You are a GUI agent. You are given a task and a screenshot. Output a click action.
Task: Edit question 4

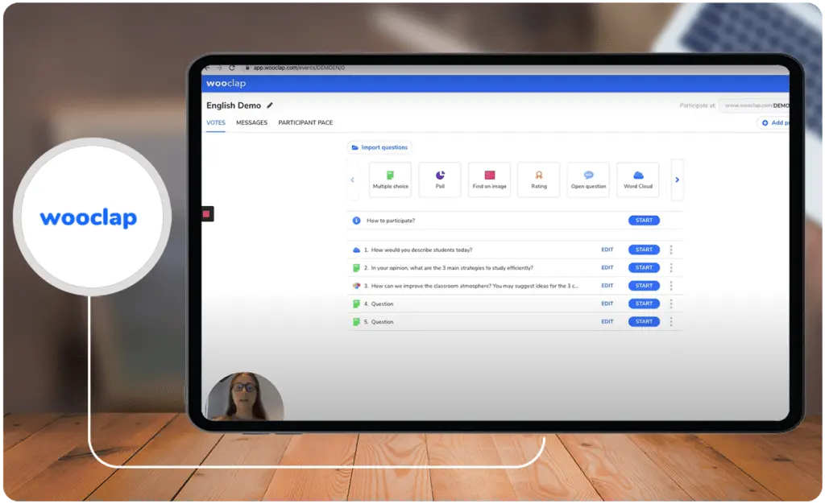point(607,304)
